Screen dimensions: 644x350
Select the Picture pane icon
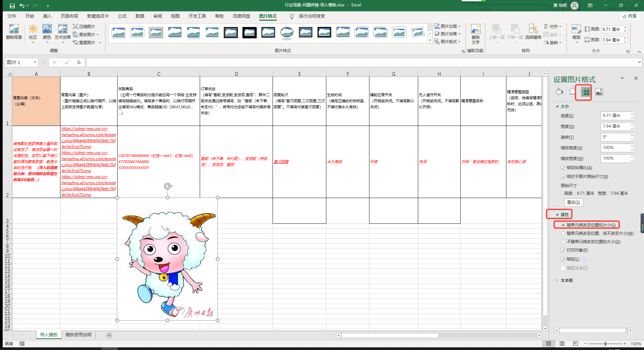click(x=599, y=92)
